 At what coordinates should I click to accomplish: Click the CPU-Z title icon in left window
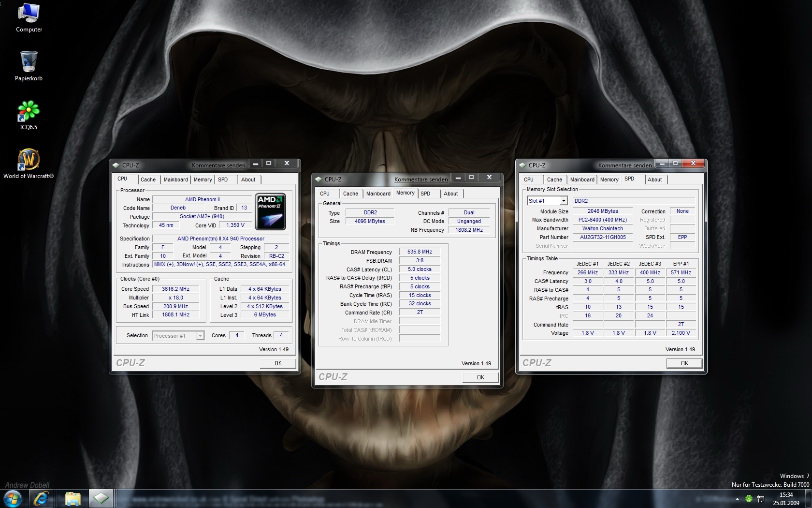click(116, 165)
